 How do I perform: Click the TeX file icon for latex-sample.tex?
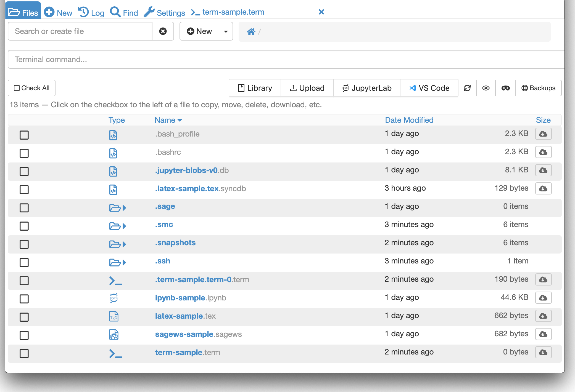pyautogui.click(x=114, y=316)
